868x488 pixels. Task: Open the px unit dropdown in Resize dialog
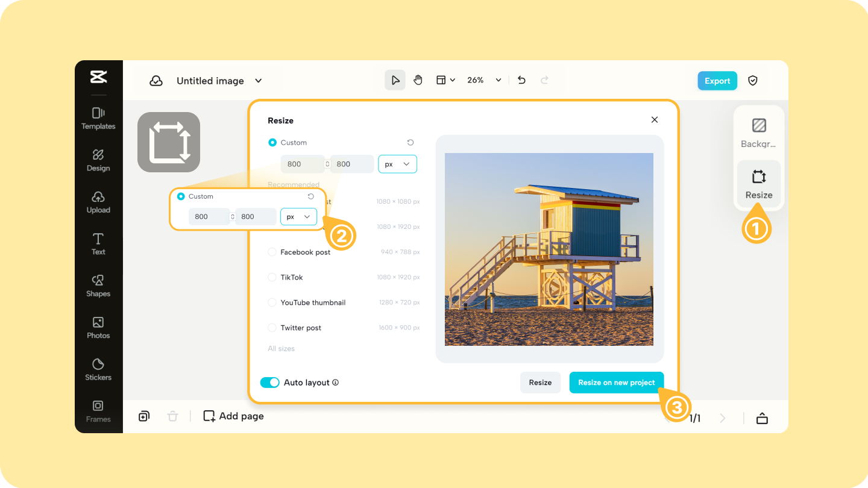coord(397,164)
